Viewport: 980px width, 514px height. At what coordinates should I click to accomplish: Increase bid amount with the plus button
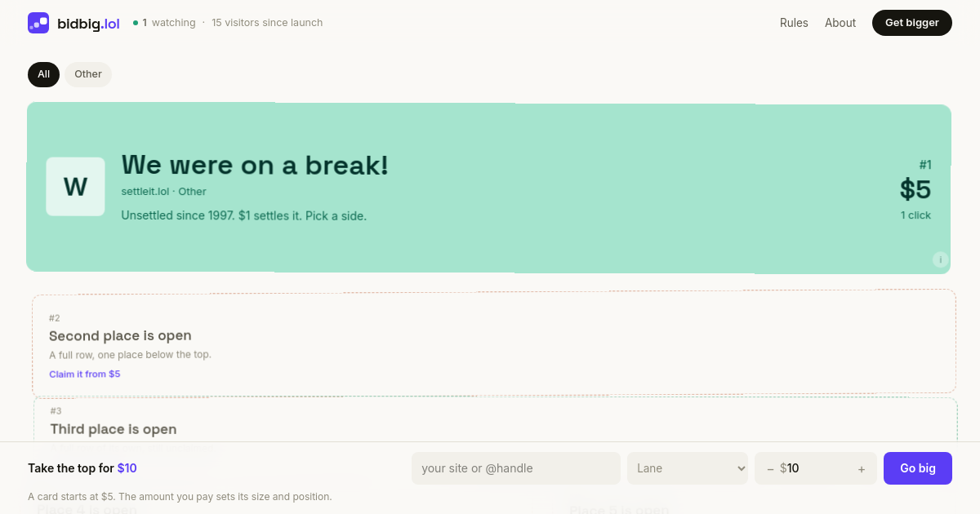pyautogui.click(x=862, y=469)
